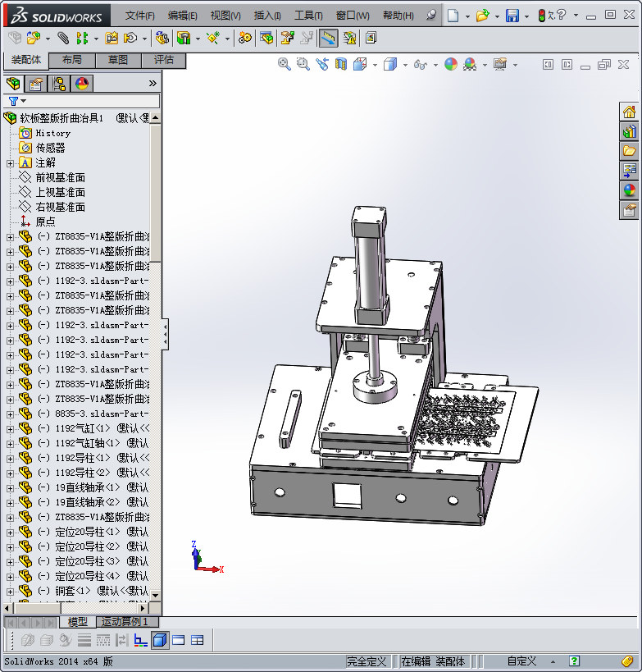
Task: Click the Linear Component Pattern icon
Action: (82, 38)
